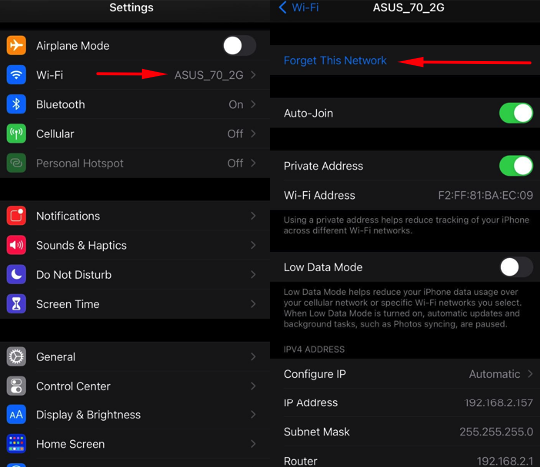Tap the Automatic value for Configure IP
This screenshot has width=540, height=467.
[x=495, y=374]
